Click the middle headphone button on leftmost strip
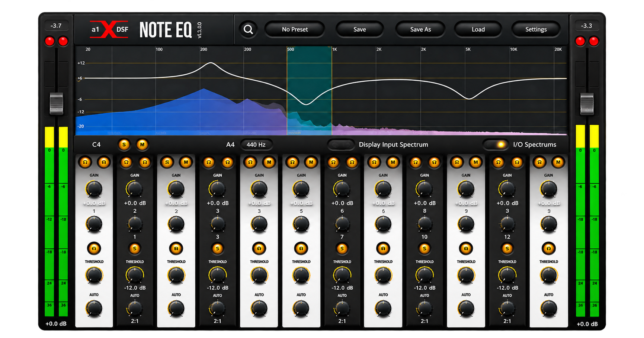The height and width of the screenshot is (338, 644). pos(94,248)
